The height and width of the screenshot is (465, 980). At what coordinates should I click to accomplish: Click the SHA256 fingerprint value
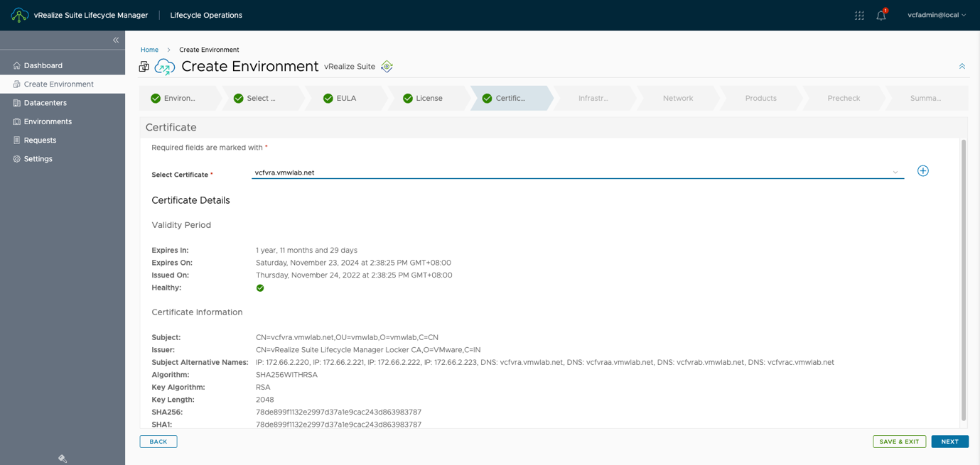338,412
